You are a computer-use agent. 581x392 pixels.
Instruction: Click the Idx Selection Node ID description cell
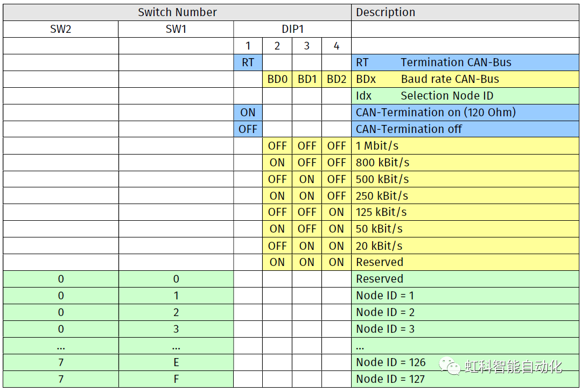tap(463, 95)
